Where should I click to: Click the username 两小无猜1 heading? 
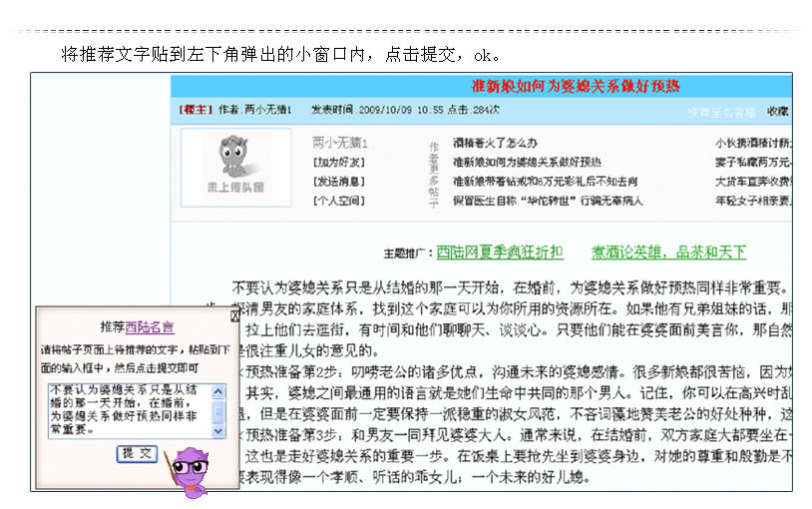[x=340, y=143]
